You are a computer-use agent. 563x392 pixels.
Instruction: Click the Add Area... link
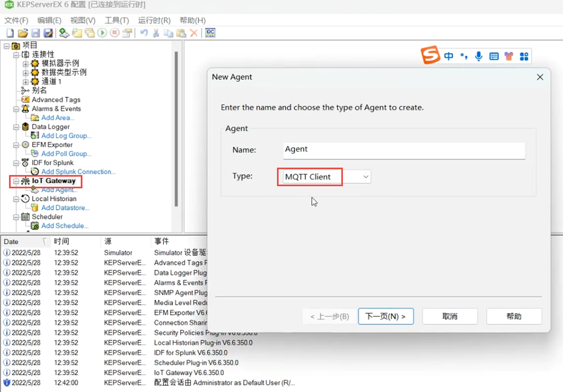click(x=58, y=118)
